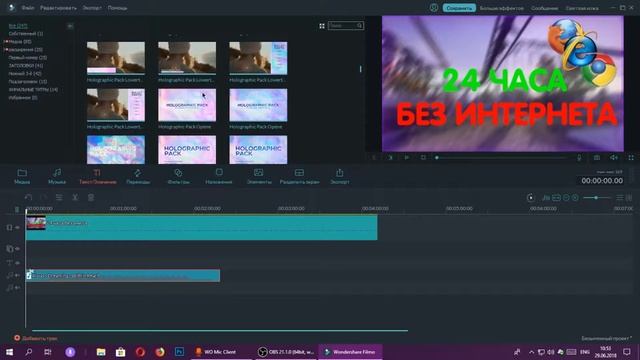
Task: Click the Сохранить button
Action: coord(459,8)
